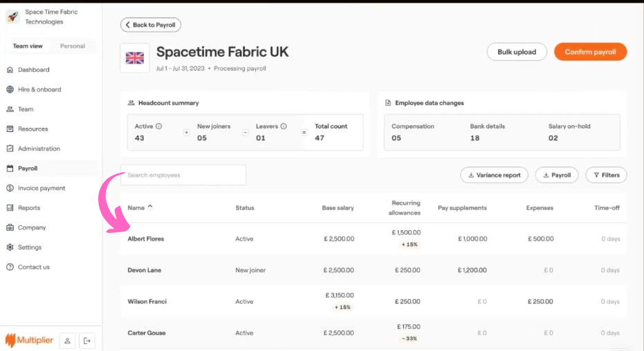This screenshot has width=644, height=351.
Task: Click the Pay supplements column header
Action: click(462, 208)
